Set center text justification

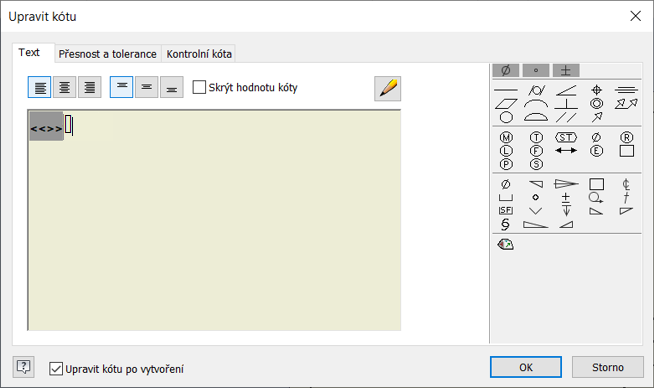65,87
